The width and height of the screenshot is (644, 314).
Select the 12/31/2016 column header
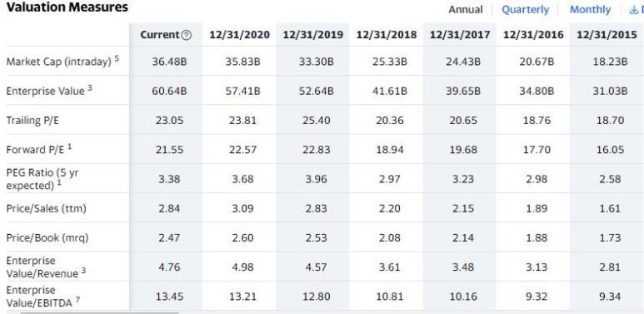[533, 35]
